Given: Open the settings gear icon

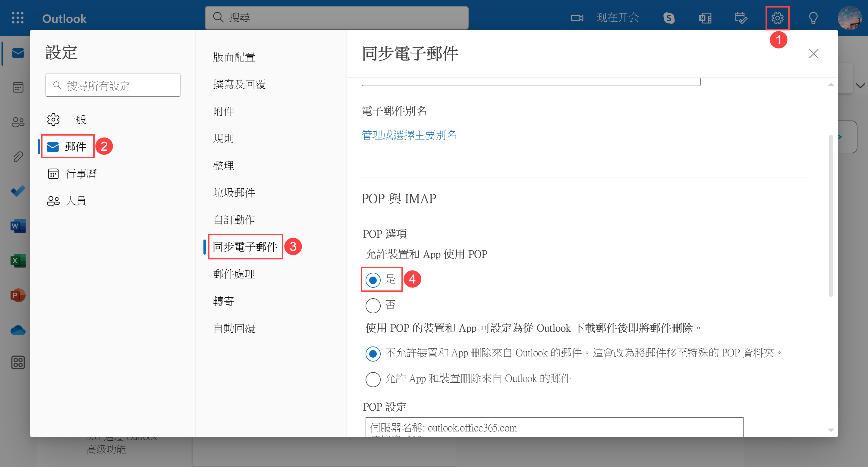Looking at the screenshot, I should pyautogui.click(x=777, y=18).
